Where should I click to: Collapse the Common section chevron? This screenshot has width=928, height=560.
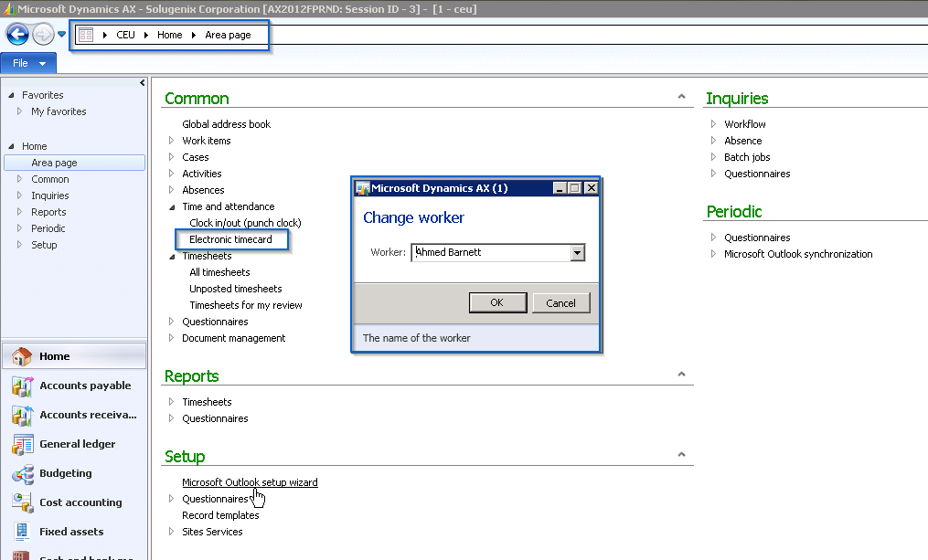click(681, 97)
